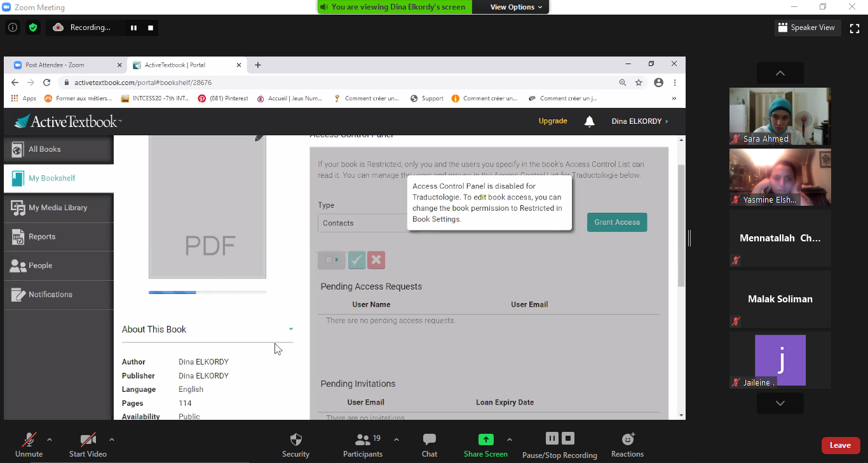Open audio options arrow beside Unmute
Viewport: 868px width, 463px height.
50,440
